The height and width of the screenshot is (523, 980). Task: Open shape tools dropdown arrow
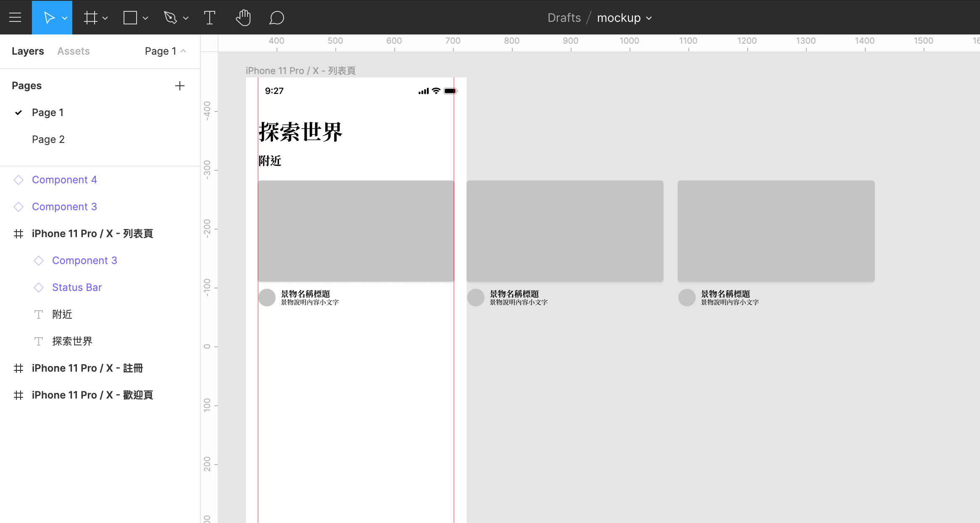(145, 18)
